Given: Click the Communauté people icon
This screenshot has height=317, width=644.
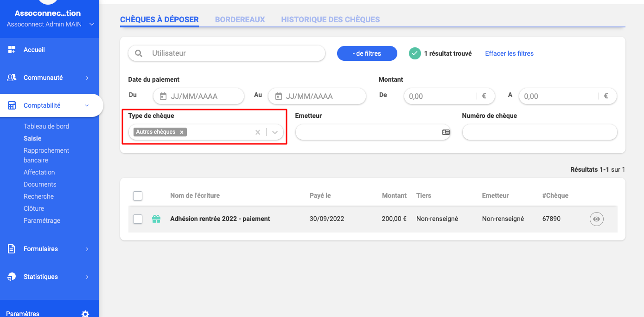Looking at the screenshot, I should click(x=12, y=78).
